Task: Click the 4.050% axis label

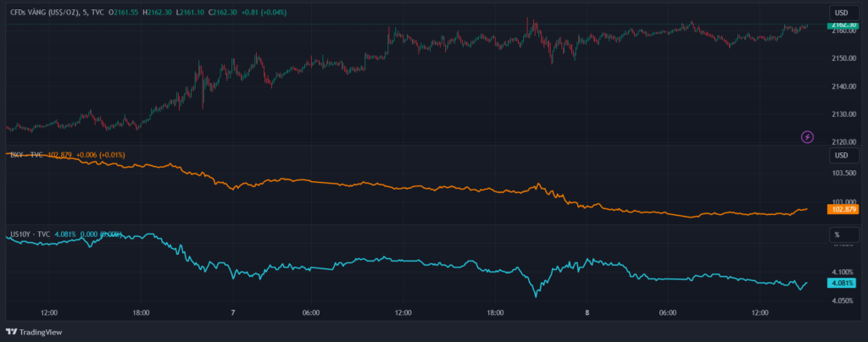Action: coord(843,301)
